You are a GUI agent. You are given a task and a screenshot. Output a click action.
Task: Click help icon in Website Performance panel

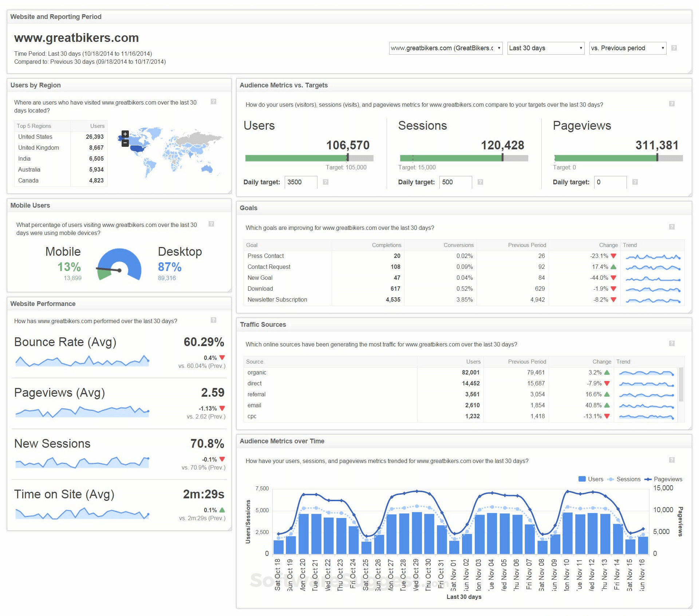(214, 320)
